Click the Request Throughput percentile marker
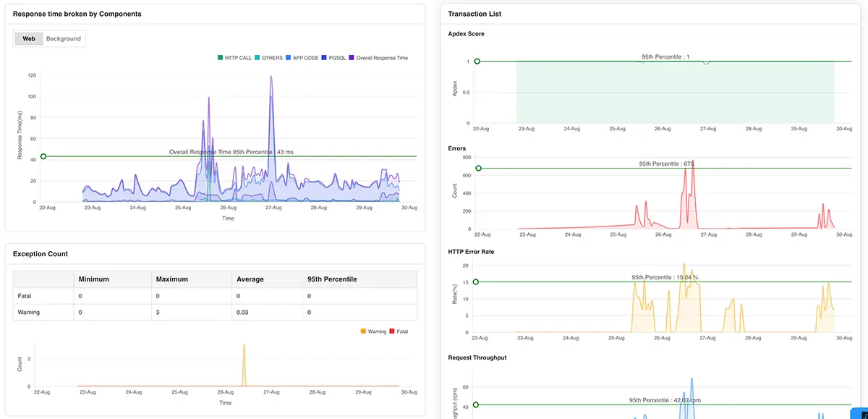 pos(477,406)
